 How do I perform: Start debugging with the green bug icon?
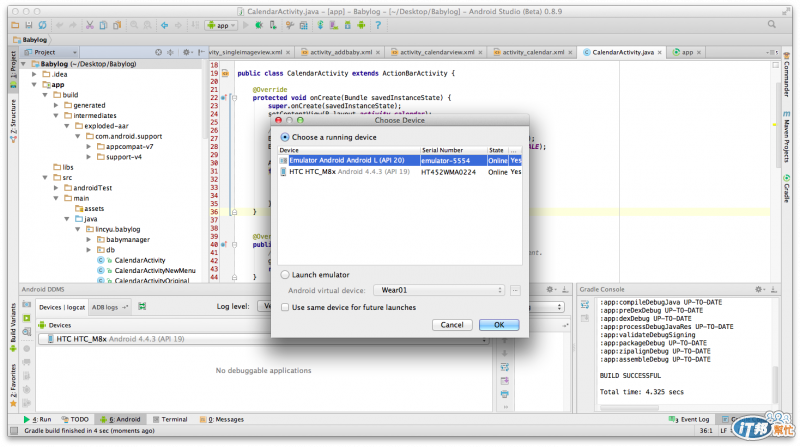[x=259, y=25]
